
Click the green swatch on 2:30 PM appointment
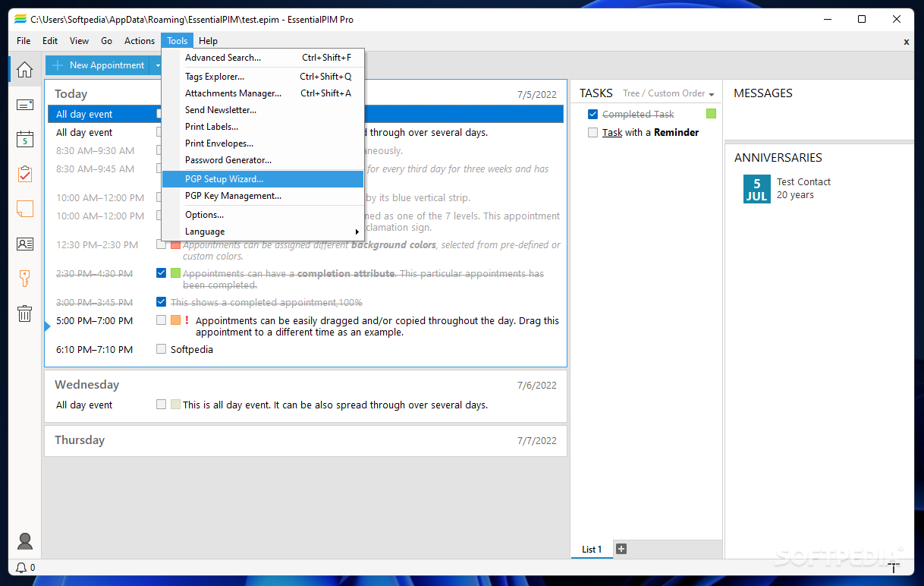click(175, 273)
